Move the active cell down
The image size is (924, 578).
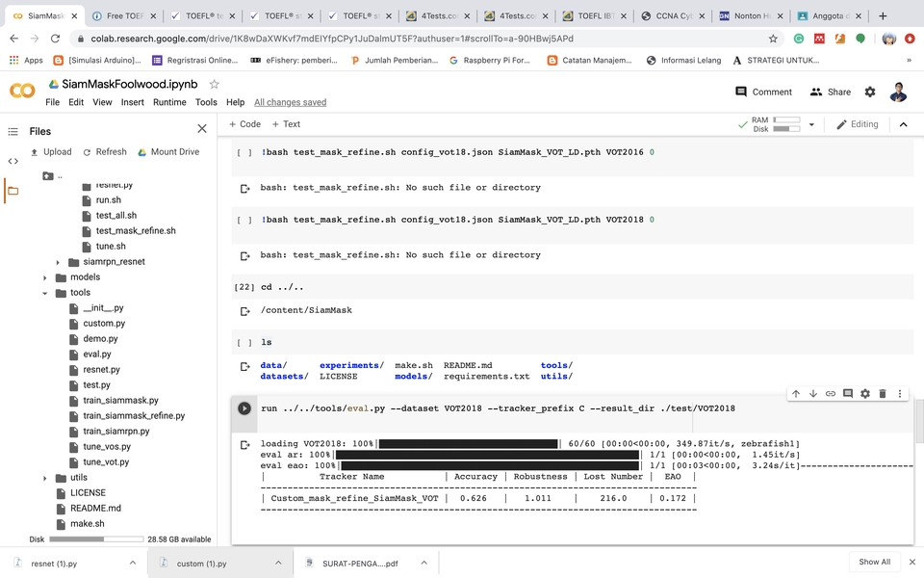tap(813, 393)
